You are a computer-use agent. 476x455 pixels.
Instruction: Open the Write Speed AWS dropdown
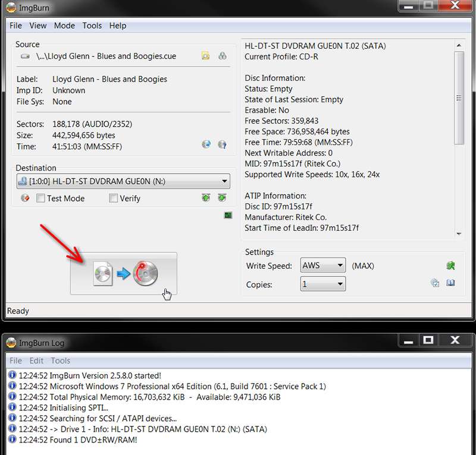(323, 265)
